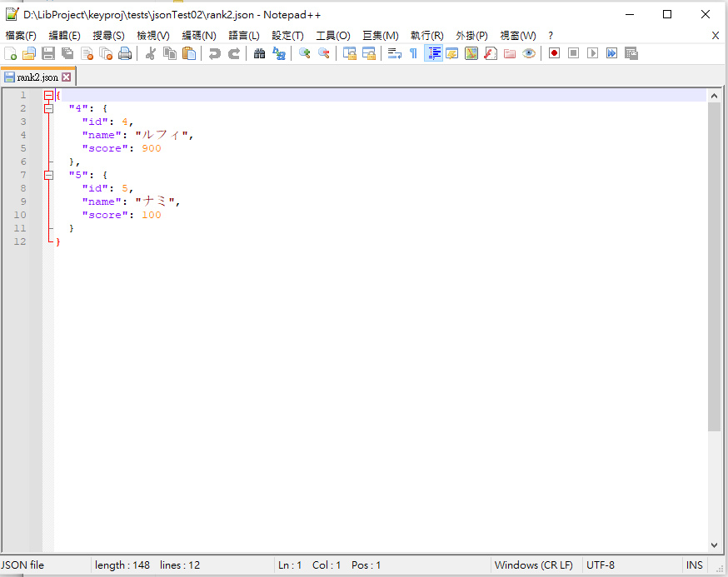Click the Windows (CR LF) status field
Image resolution: width=728 pixels, height=577 pixels.
pos(533,565)
